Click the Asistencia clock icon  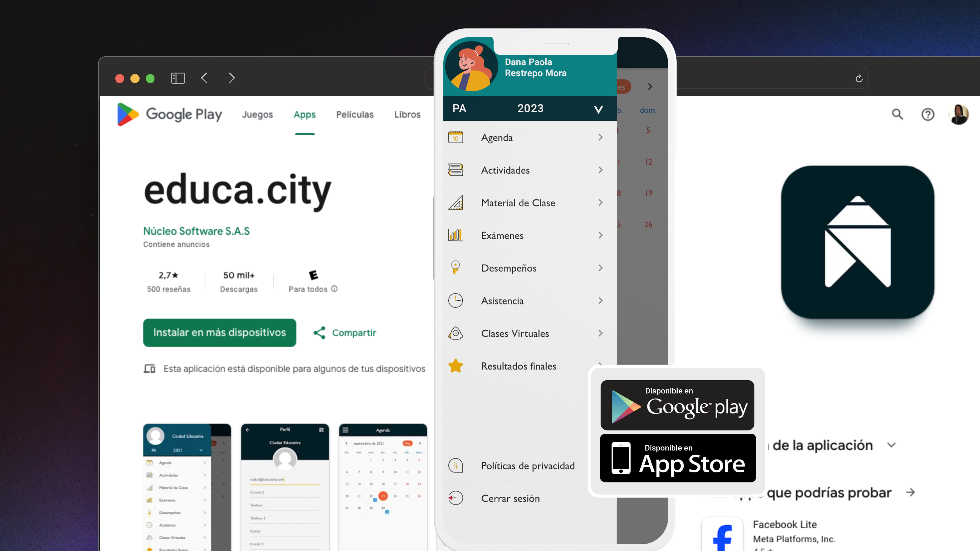[x=456, y=300]
